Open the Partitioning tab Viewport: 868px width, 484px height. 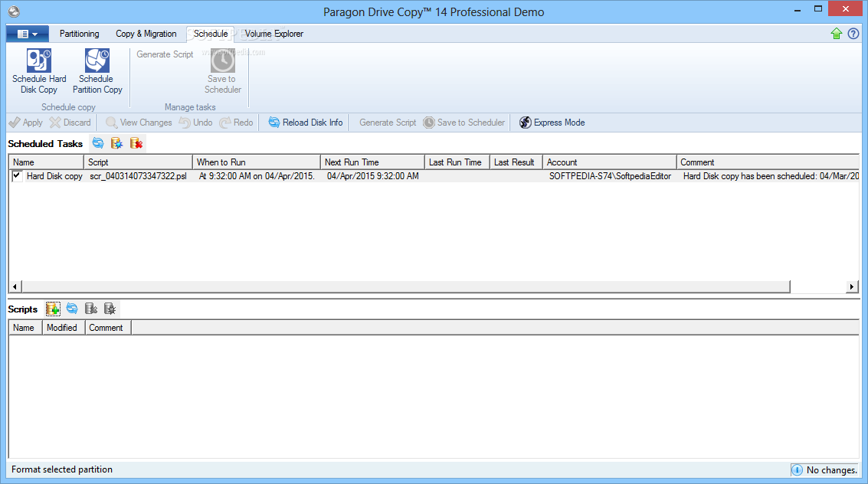[x=79, y=34]
